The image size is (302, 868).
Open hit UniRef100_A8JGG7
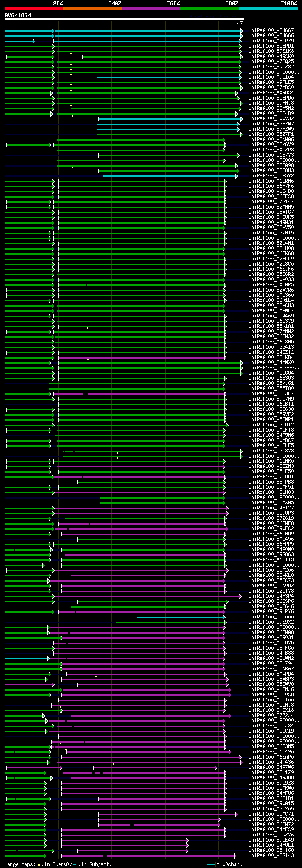271,31
